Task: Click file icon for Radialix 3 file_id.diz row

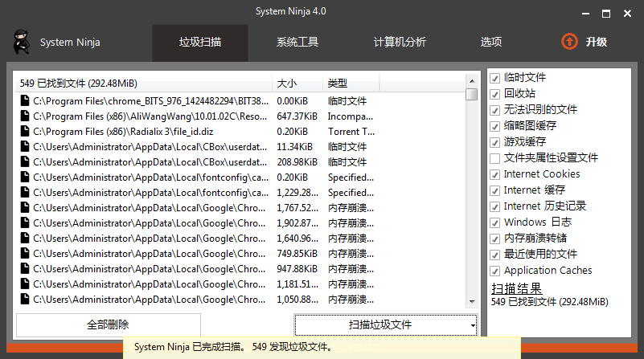Action: 25,131
